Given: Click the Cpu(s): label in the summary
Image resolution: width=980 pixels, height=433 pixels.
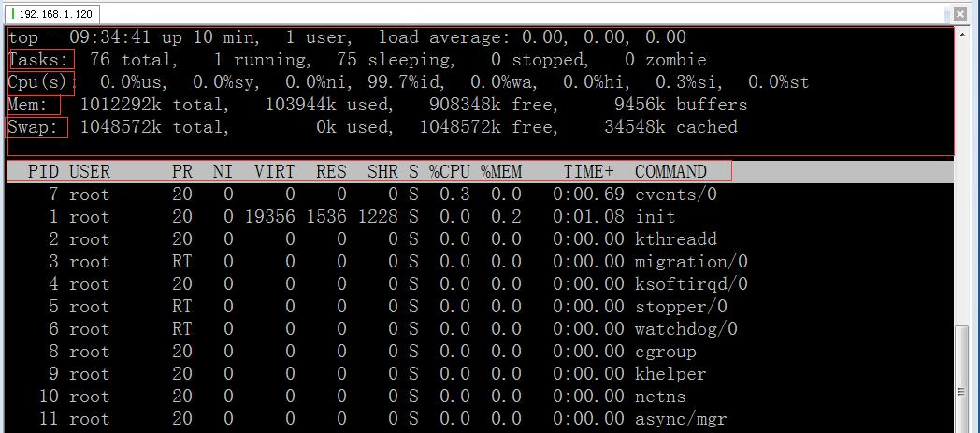Looking at the screenshot, I should click(x=41, y=82).
